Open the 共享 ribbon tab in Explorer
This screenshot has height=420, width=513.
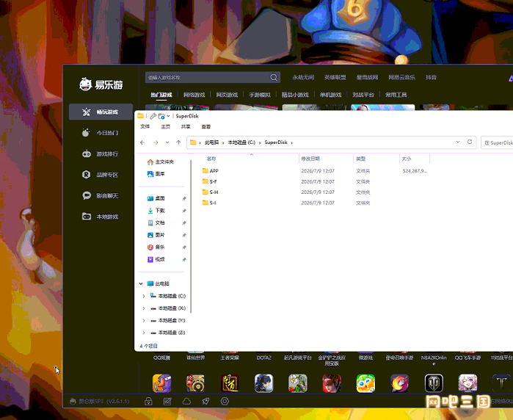coord(186,127)
